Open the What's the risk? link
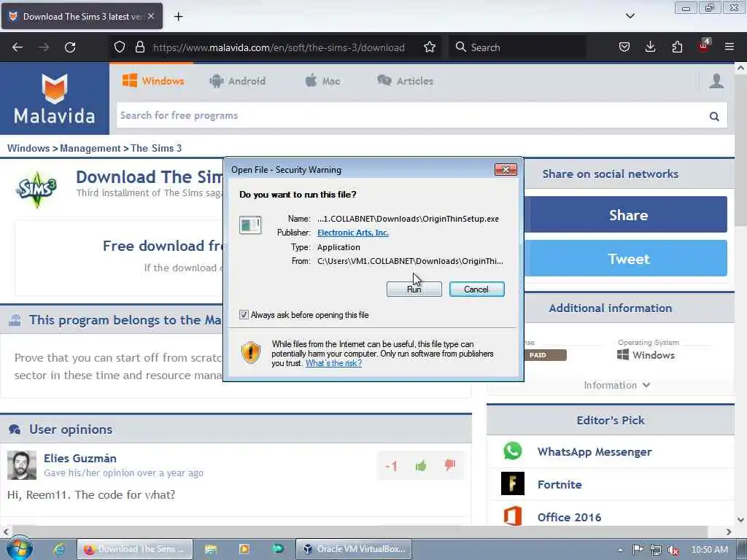747x560 pixels. [333, 363]
